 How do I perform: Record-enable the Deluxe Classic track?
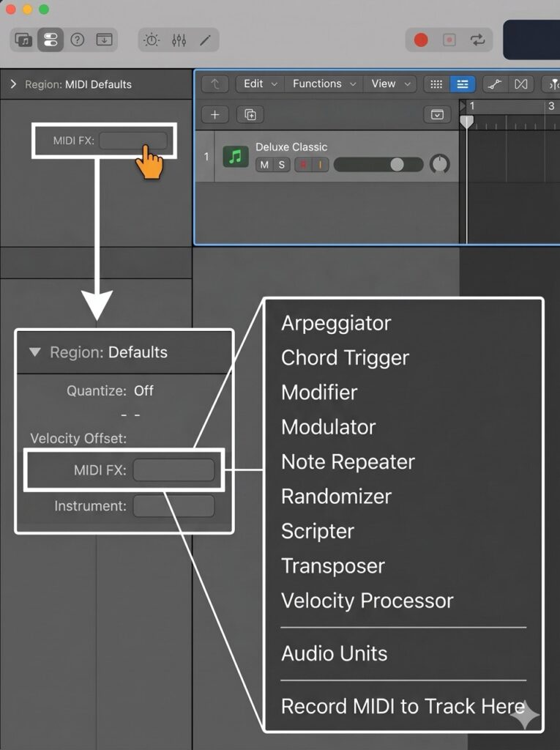[303, 165]
